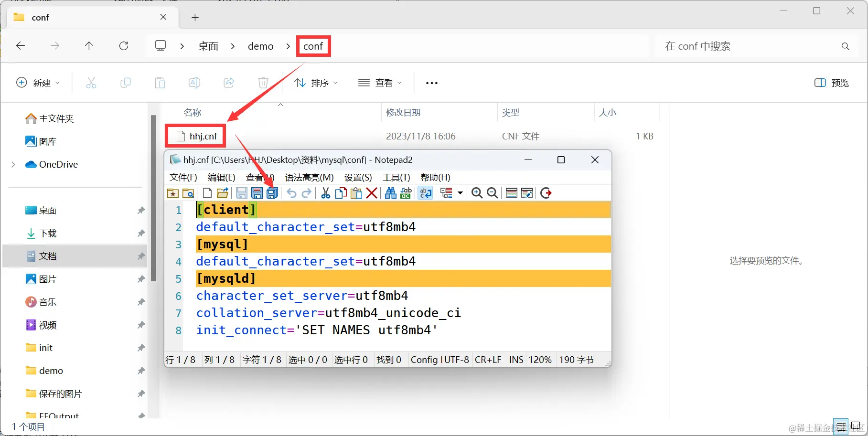Click UTF-8 encoding in Notepad2 status bar
The height and width of the screenshot is (436, 868).
click(457, 360)
